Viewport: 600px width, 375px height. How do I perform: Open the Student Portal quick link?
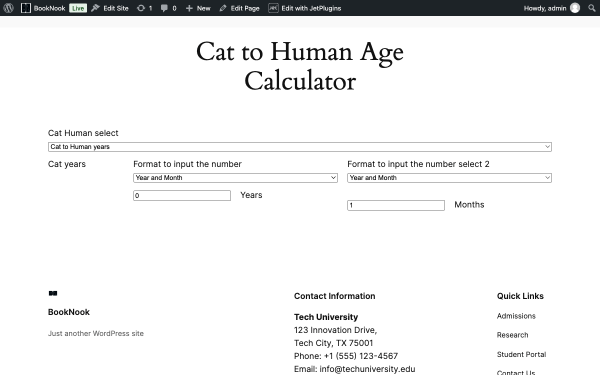point(521,354)
